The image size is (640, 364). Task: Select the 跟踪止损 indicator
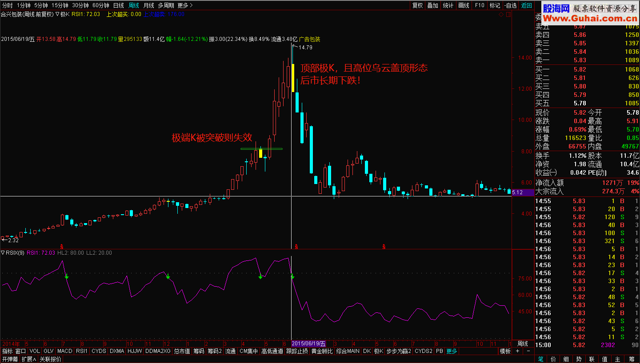click(297, 351)
